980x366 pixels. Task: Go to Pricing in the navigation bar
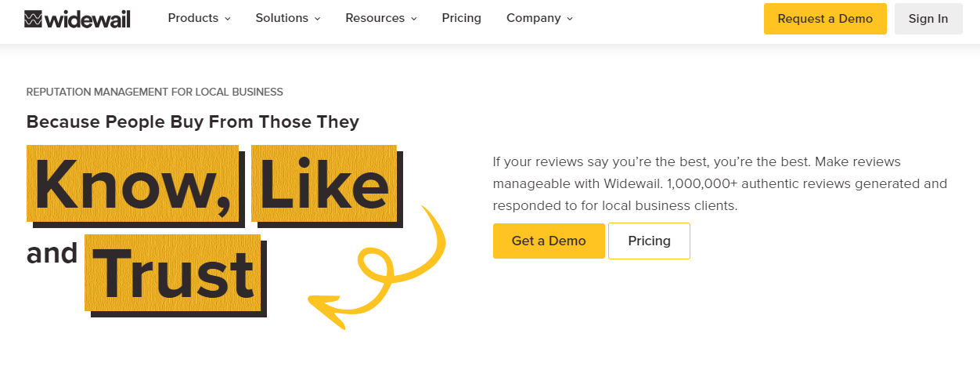coord(461,18)
